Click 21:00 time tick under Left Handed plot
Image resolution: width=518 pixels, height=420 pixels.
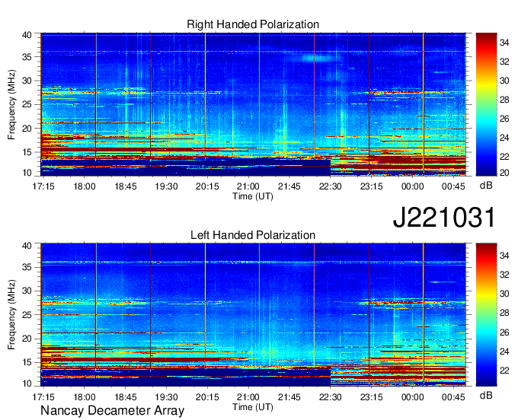coord(248,397)
